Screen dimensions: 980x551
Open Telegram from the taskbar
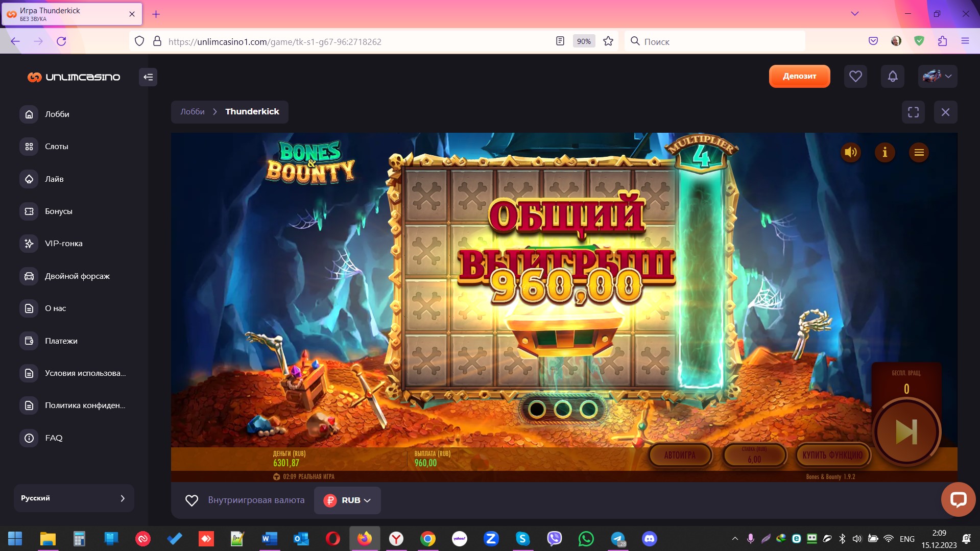618,539
